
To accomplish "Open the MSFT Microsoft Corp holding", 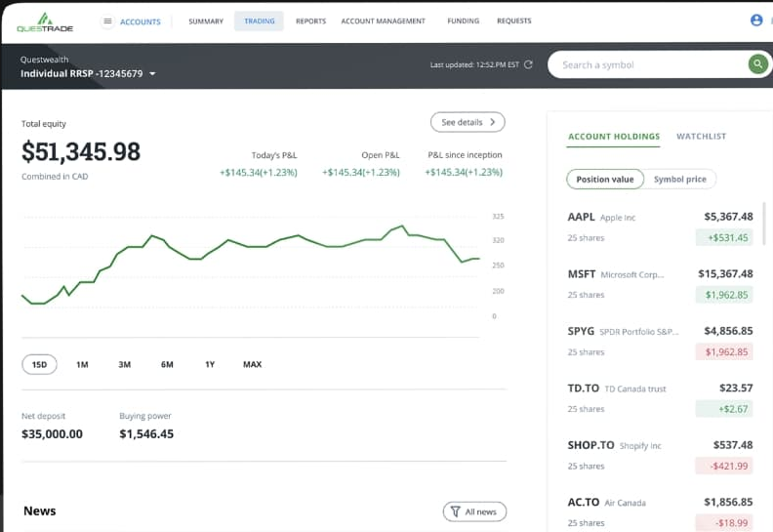I will (660, 284).
